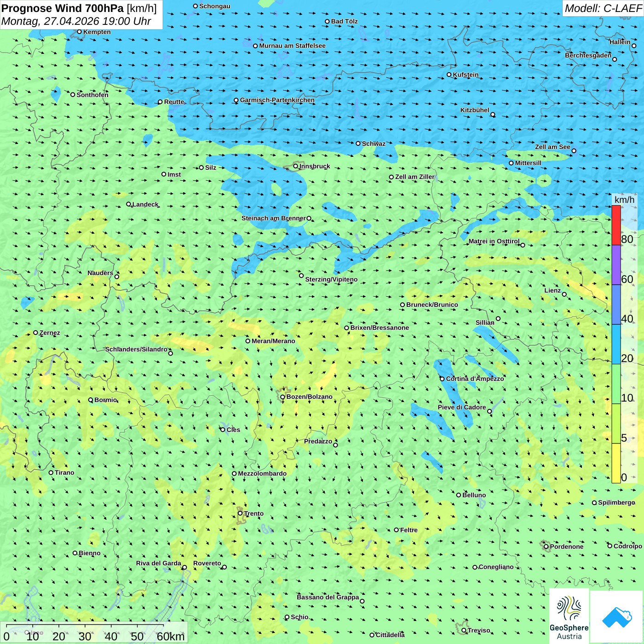Click the 'Bassano del Grappa' label
This screenshot has height=644, width=644.
(x=328, y=597)
